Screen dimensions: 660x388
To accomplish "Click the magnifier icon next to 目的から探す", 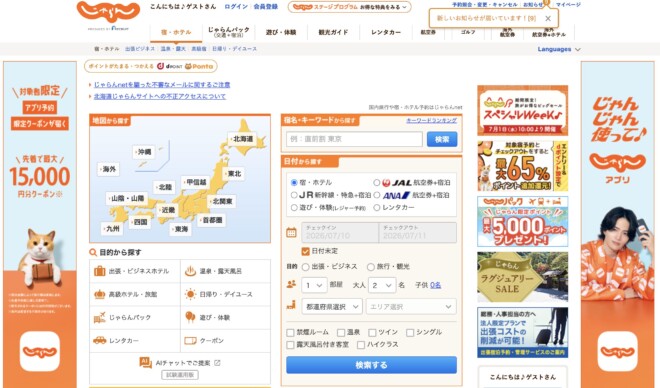I will pos(93,252).
